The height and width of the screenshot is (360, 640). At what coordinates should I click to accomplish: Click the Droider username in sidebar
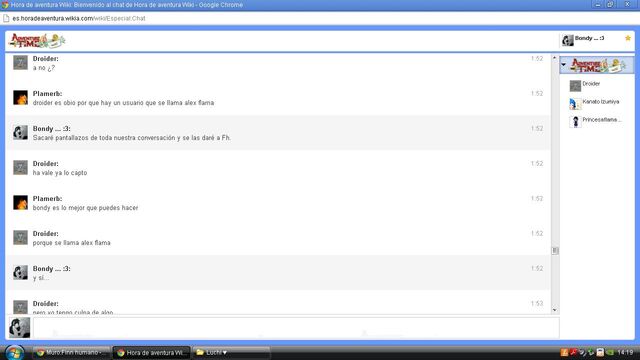click(x=591, y=84)
